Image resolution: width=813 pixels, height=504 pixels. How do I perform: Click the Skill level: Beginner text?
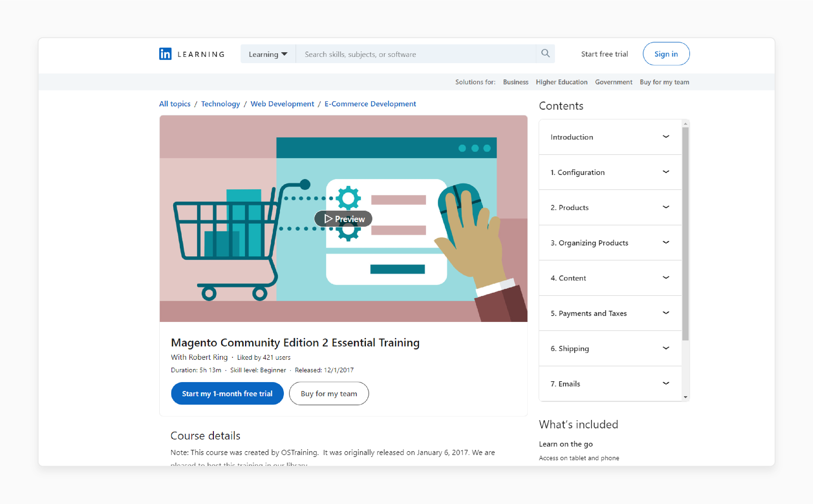258,370
